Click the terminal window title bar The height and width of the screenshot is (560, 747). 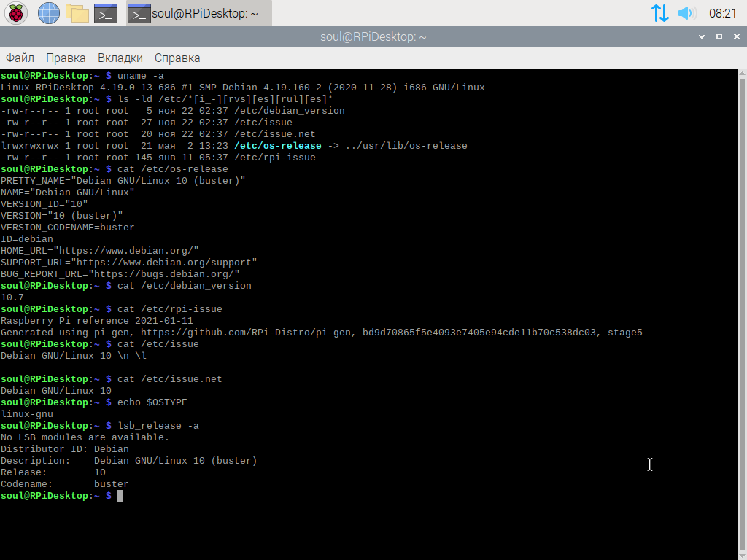click(x=373, y=36)
